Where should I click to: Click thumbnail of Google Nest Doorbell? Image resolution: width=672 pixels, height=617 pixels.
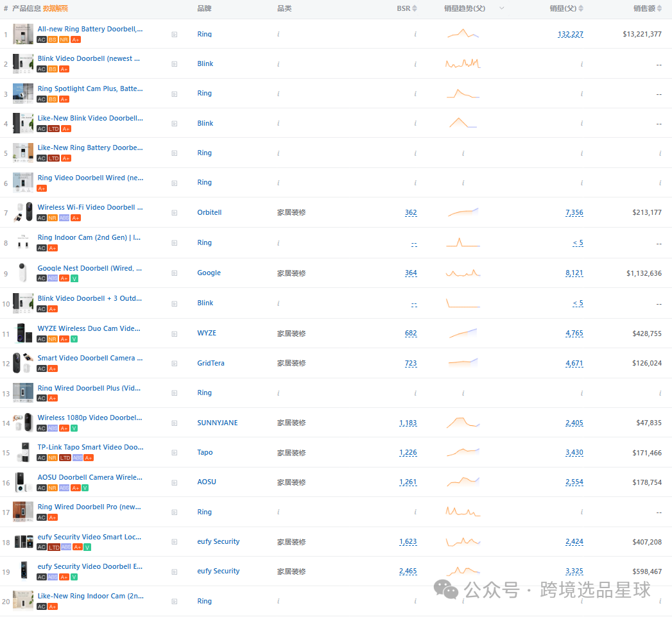coord(23,273)
